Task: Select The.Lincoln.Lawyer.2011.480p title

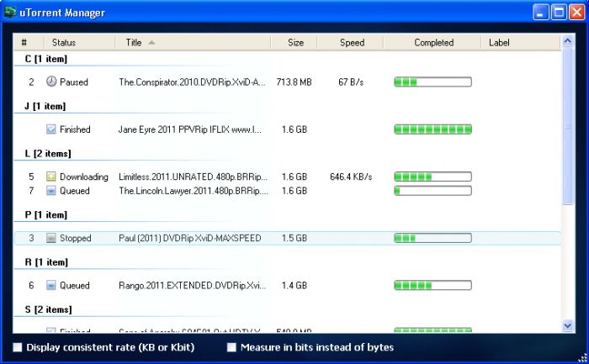Action: click(x=194, y=191)
